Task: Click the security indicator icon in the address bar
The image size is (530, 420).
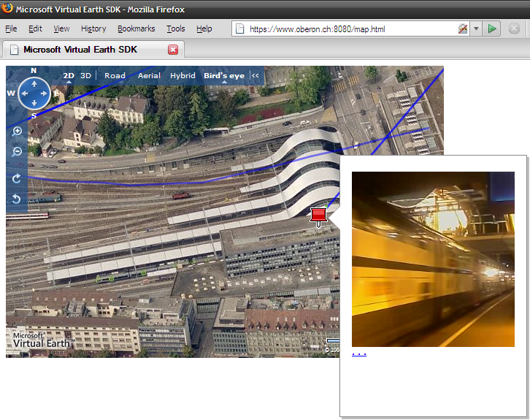Action: click(463, 28)
